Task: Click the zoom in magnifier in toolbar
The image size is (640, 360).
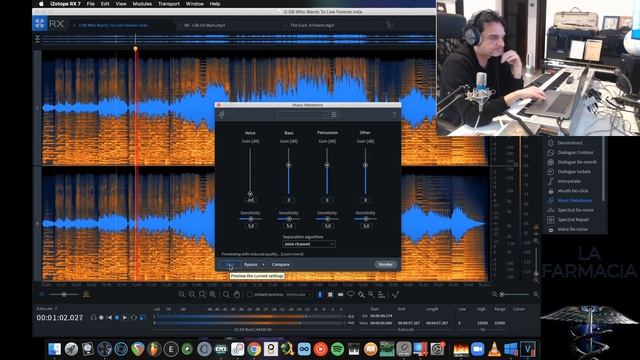Action: click(182, 294)
